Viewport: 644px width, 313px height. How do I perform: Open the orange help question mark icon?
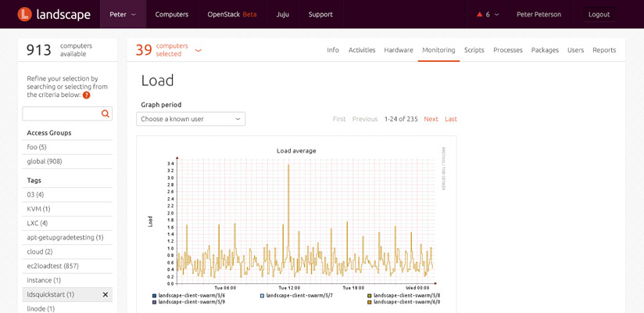click(x=86, y=95)
